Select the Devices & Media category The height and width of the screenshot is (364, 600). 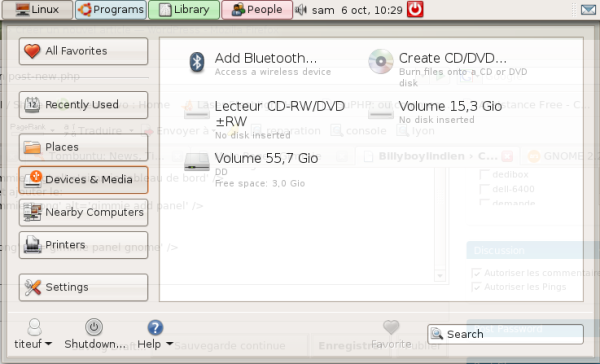(x=83, y=180)
